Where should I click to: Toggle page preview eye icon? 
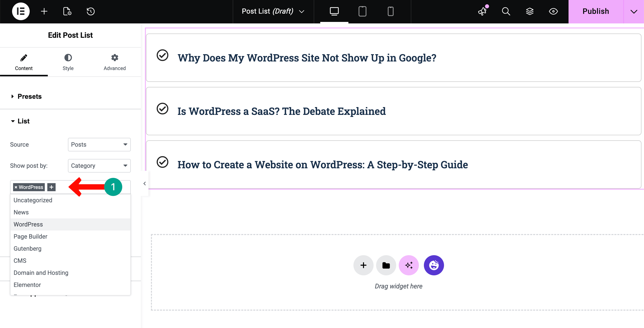tap(553, 11)
